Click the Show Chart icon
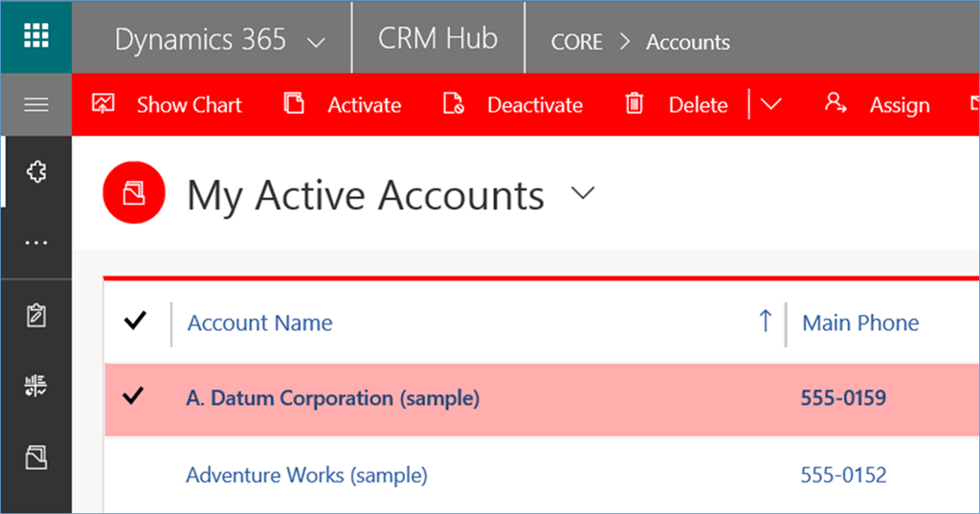The width and height of the screenshot is (980, 514). tap(103, 103)
